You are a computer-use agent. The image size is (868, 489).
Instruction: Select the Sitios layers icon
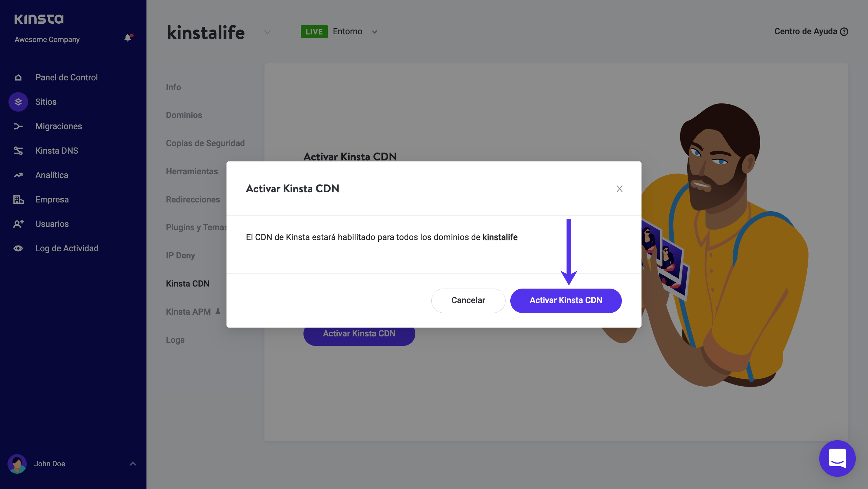coord(18,102)
